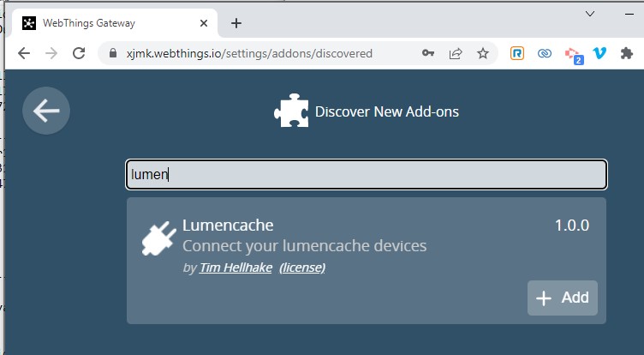Open Tim Hellhake author link
The height and width of the screenshot is (355, 644).
[236, 268]
